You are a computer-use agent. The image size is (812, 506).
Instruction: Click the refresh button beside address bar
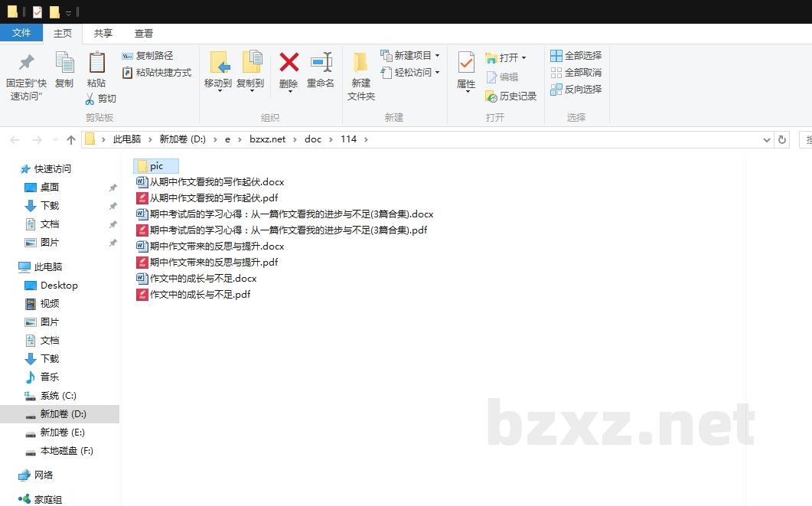click(x=781, y=139)
